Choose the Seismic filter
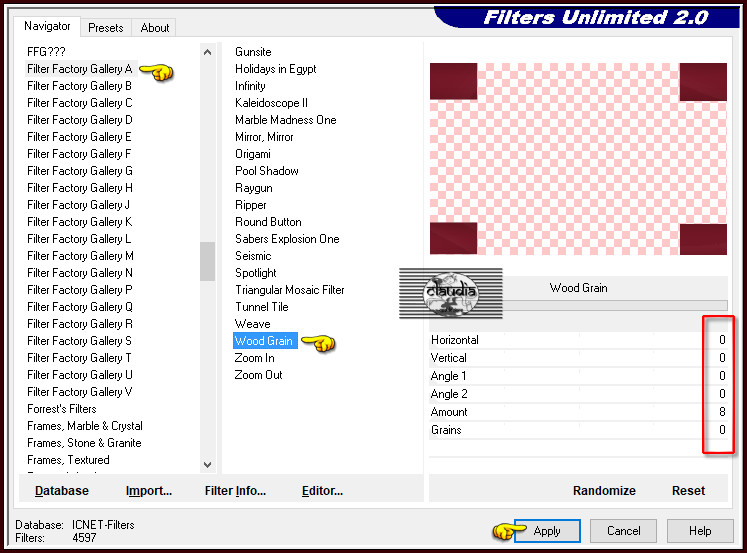747x553 pixels. click(x=253, y=256)
